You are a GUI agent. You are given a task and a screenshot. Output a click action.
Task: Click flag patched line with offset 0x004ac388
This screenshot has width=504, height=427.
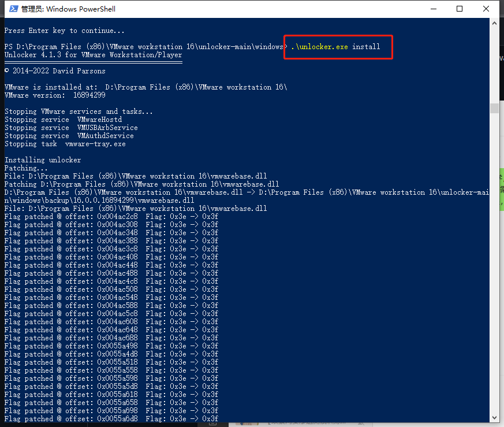point(111,241)
